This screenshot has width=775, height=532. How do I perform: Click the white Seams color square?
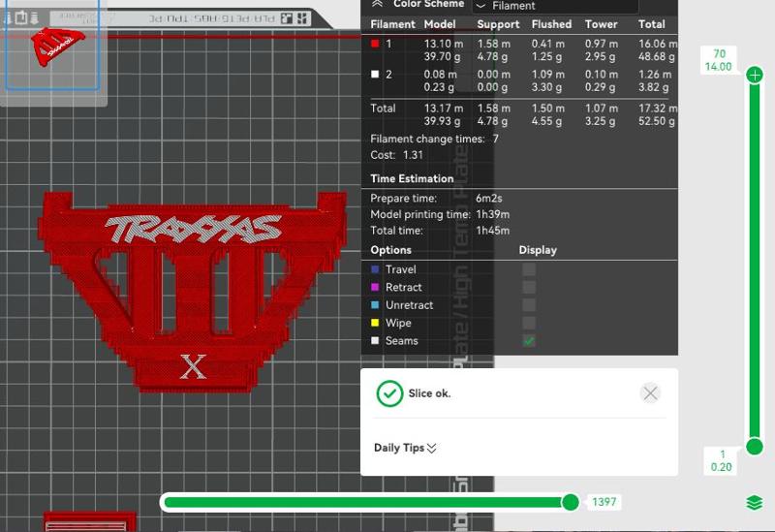pyautogui.click(x=375, y=341)
